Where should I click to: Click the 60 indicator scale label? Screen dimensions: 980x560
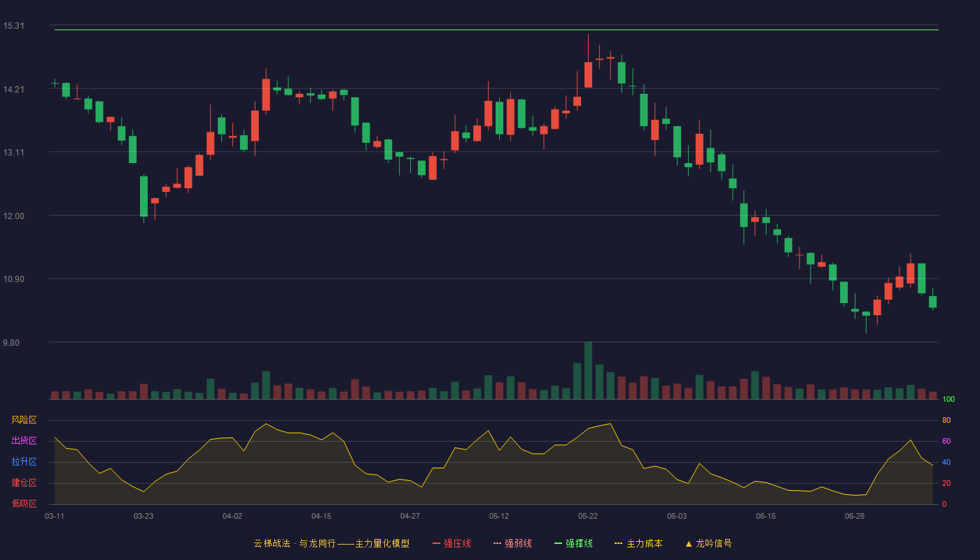[946, 441]
